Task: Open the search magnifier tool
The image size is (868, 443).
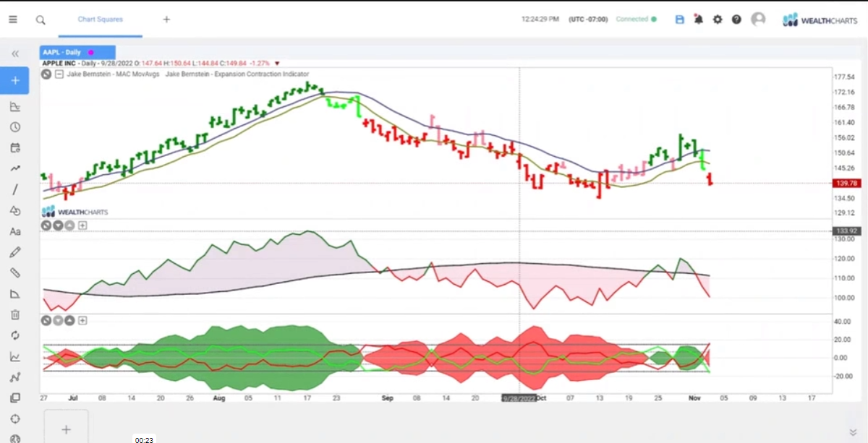Action: [41, 20]
